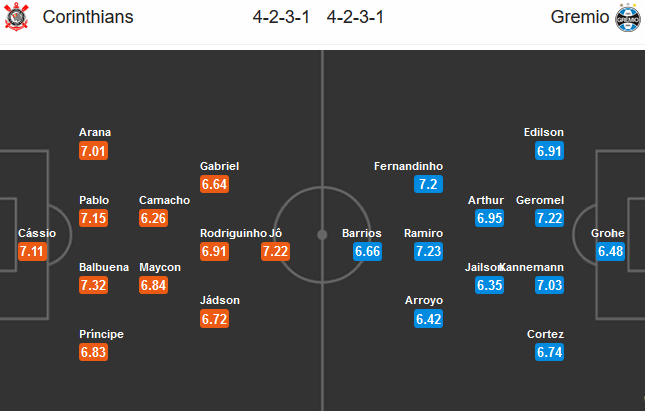
Task: Select Jô's 7.22 rating badge
Action: 276,251
